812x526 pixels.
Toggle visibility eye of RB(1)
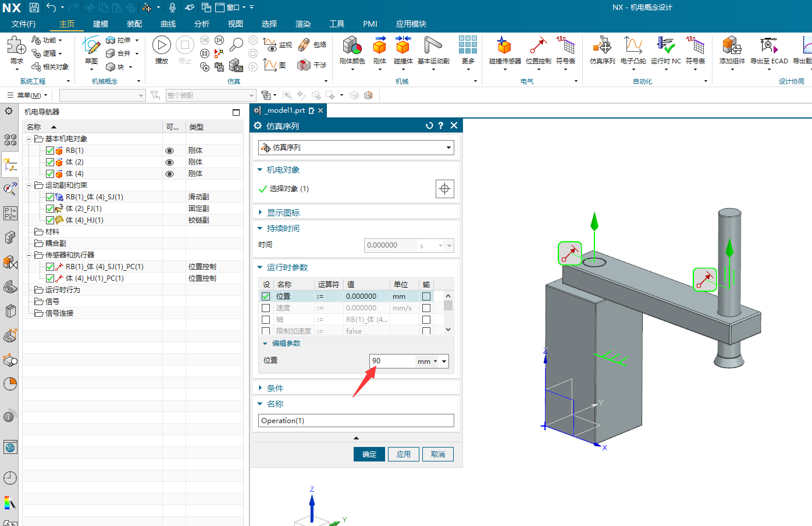coord(170,151)
